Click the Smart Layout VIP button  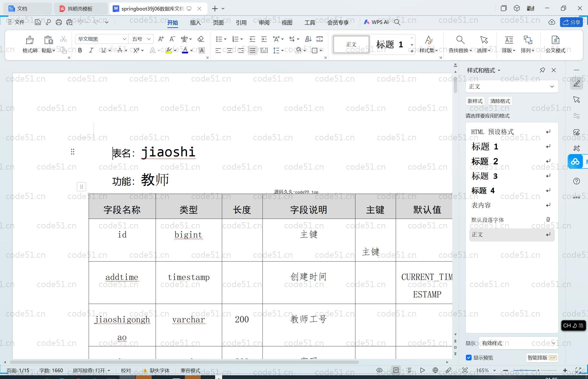(x=542, y=357)
